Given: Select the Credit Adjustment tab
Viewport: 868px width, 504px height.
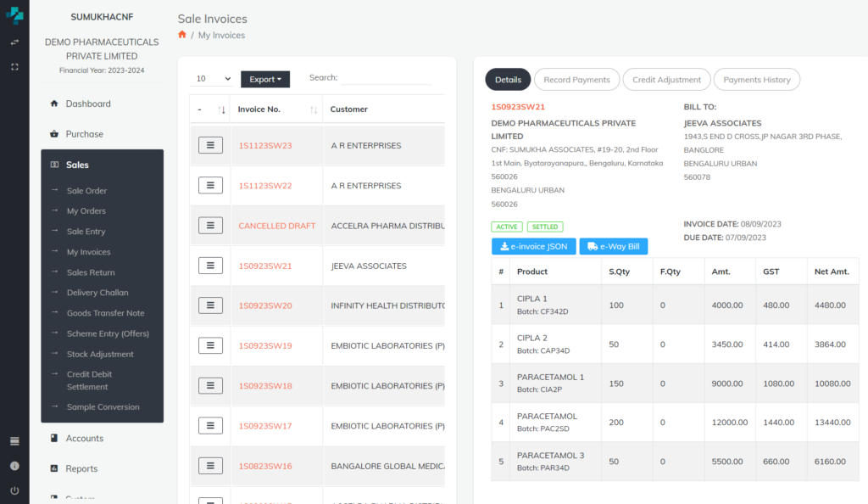Looking at the screenshot, I should click(x=667, y=80).
